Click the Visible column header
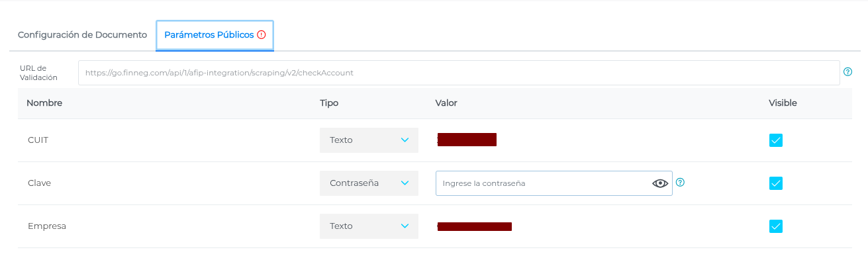The image size is (868, 266). 783,103
